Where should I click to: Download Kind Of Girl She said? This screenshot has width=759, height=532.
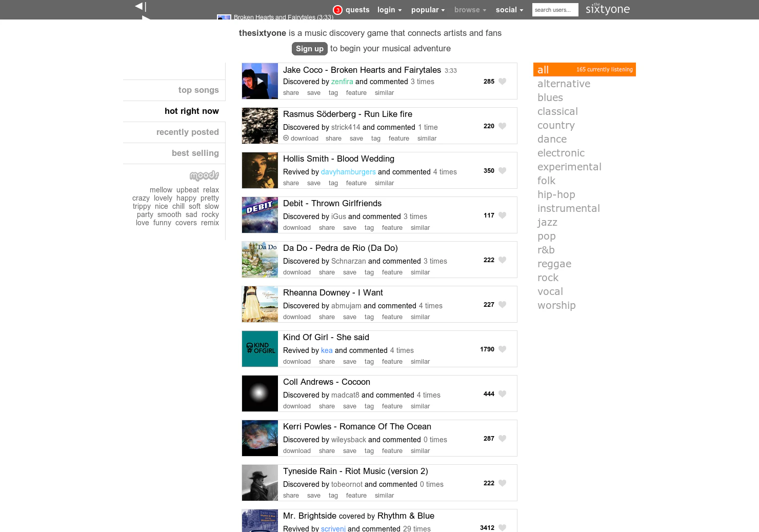tap(297, 362)
